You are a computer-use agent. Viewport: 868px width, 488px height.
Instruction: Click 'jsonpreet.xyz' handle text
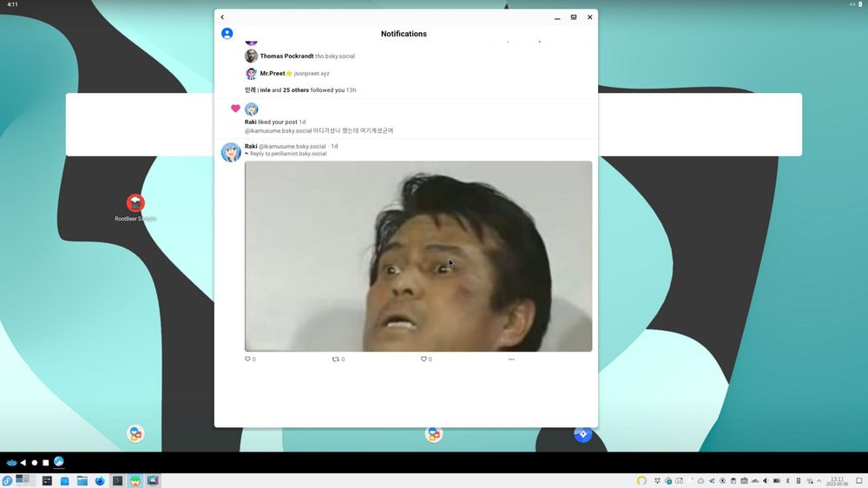coord(311,73)
